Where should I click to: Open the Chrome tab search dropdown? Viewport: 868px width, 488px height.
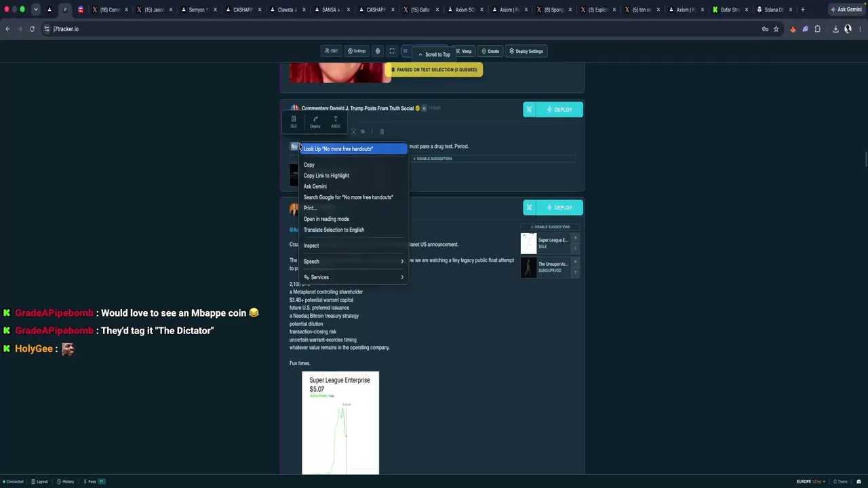tap(35, 9)
